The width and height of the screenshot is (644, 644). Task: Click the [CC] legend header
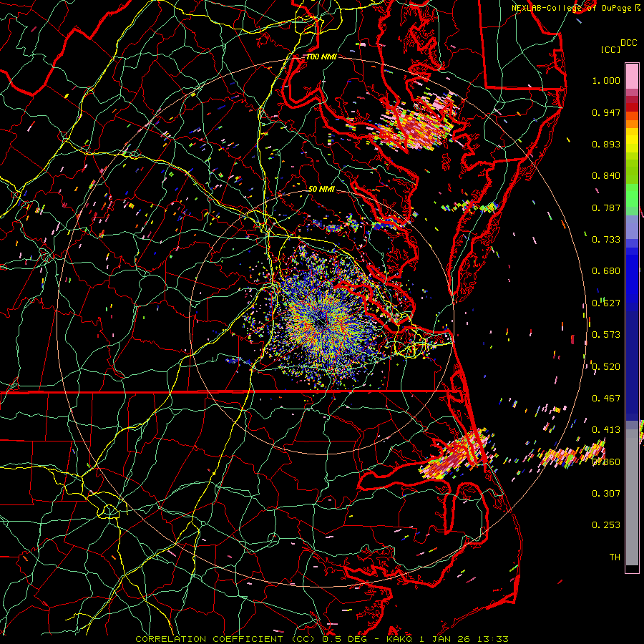pyautogui.click(x=610, y=49)
